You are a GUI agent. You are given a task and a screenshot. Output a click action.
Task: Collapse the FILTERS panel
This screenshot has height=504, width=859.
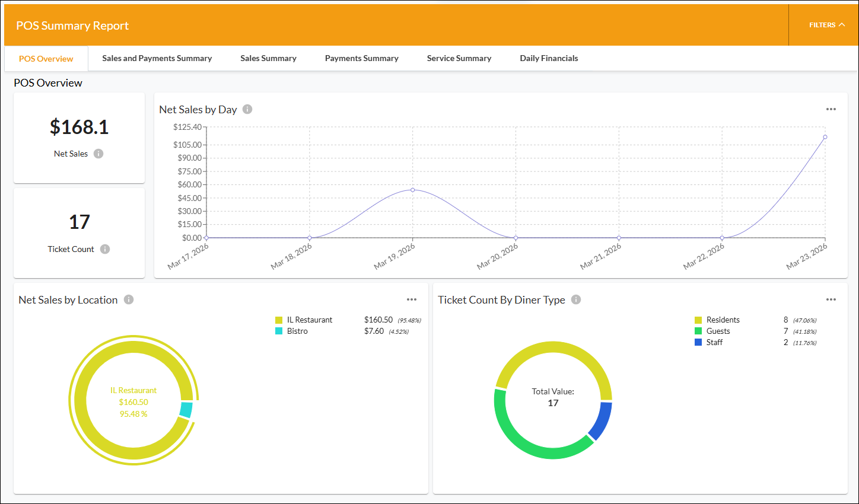click(x=827, y=25)
